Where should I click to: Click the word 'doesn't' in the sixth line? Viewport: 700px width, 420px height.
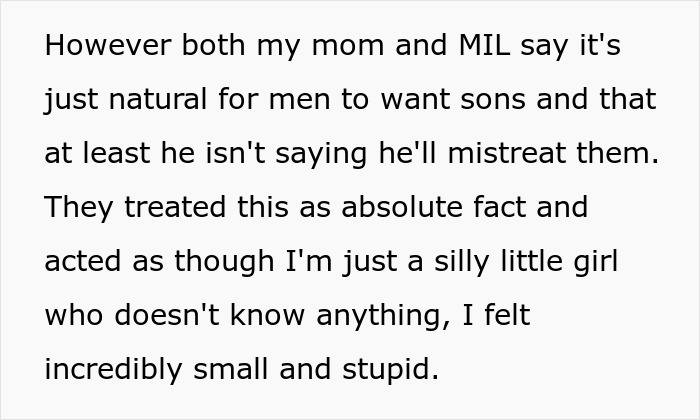click(x=167, y=315)
